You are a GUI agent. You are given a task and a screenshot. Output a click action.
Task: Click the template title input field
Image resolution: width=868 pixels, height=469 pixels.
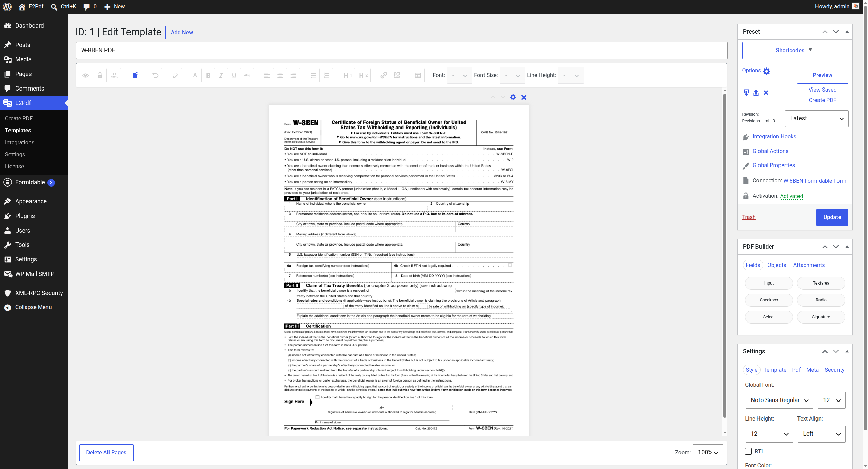click(401, 50)
